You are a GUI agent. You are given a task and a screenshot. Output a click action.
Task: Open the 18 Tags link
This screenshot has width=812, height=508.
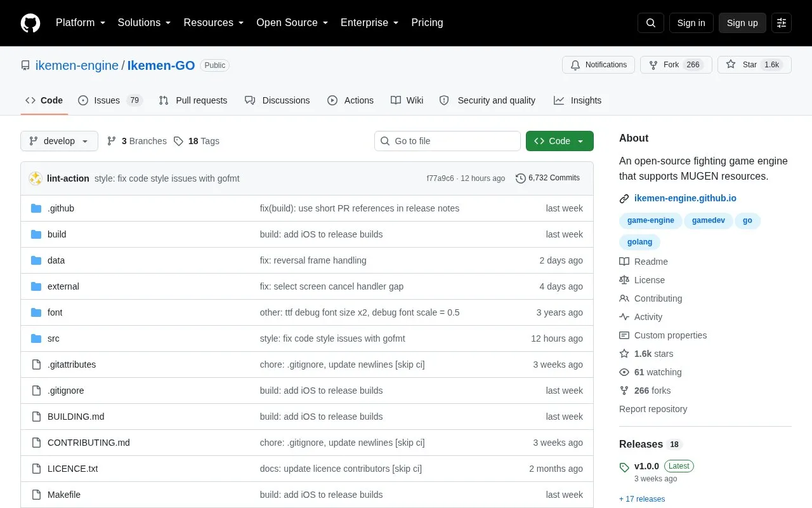tap(197, 141)
